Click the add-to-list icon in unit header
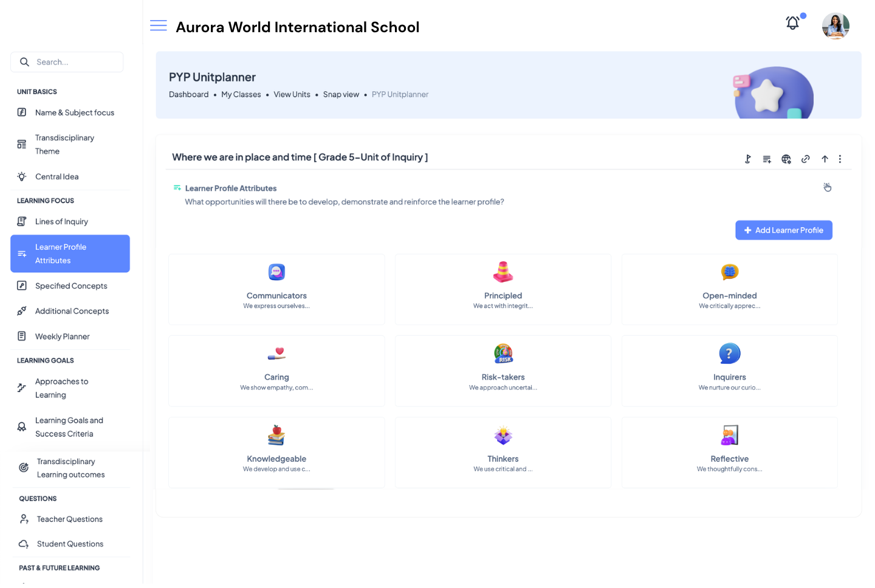Screen dimensions: 875x588 [x=767, y=159]
